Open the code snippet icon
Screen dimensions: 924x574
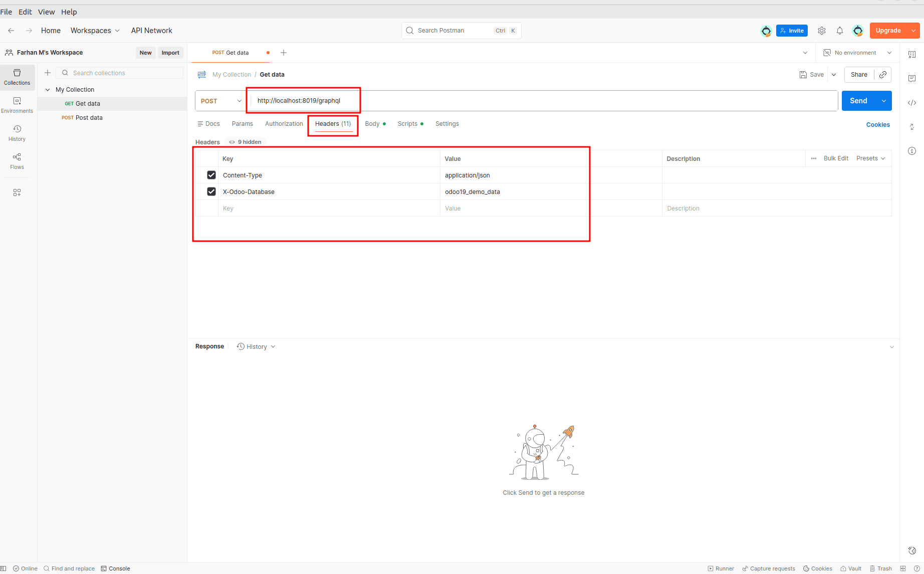click(912, 103)
